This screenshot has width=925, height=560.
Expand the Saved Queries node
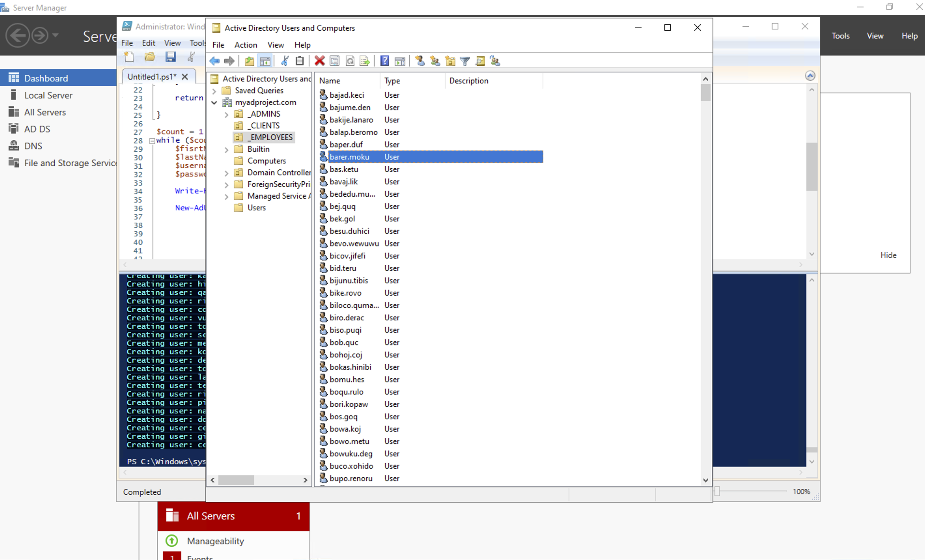pyautogui.click(x=214, y=91)
